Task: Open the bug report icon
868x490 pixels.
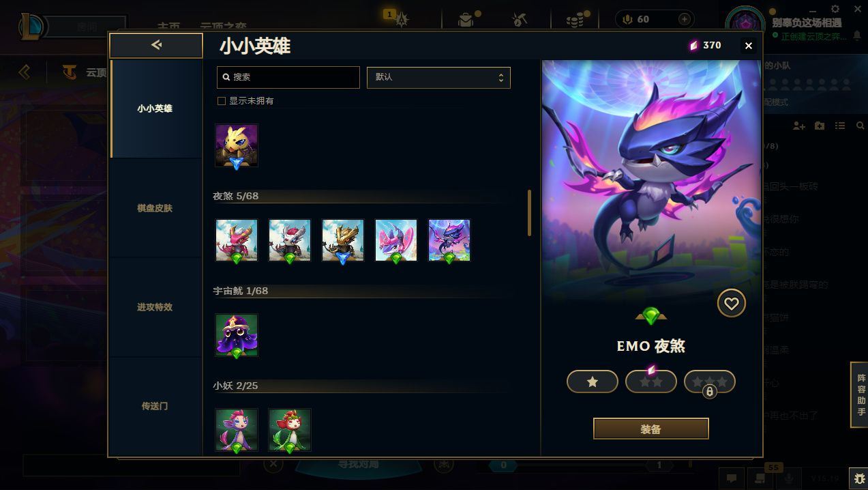Action: [x=859, y=478]
